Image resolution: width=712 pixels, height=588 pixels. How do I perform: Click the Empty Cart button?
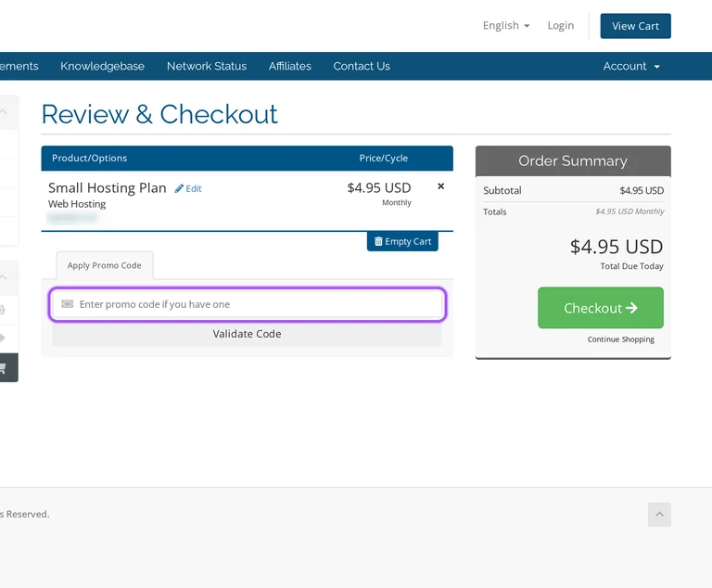(x=402, y=241)
